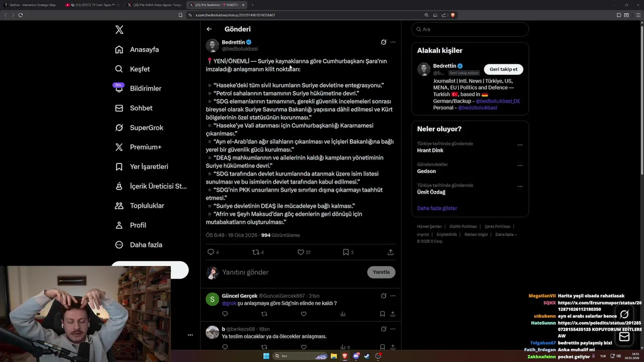
Task: Open @bedobolukbasi personal link
Action: [x=477, y=108]
